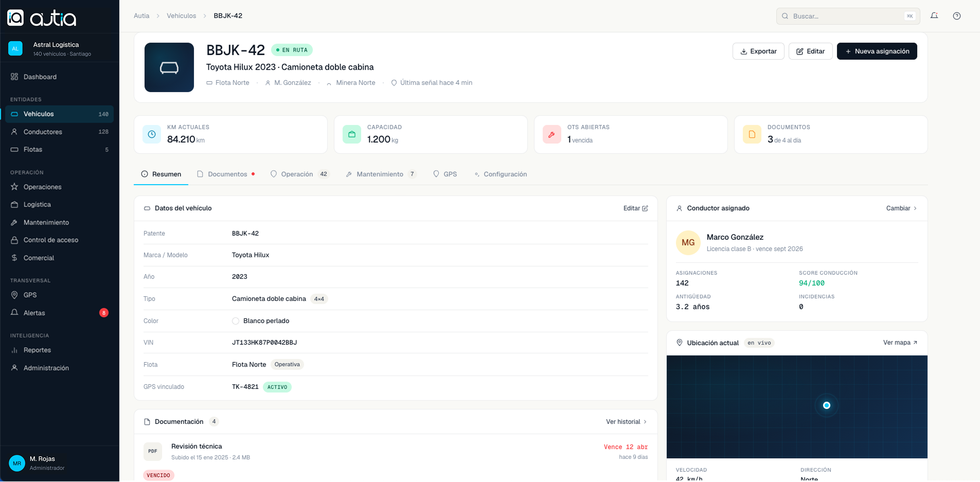Click Nueva asignación button

point(877,51)
